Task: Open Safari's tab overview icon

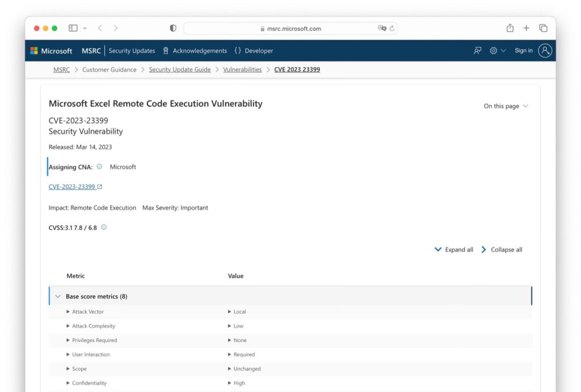Action: [543, 27]
